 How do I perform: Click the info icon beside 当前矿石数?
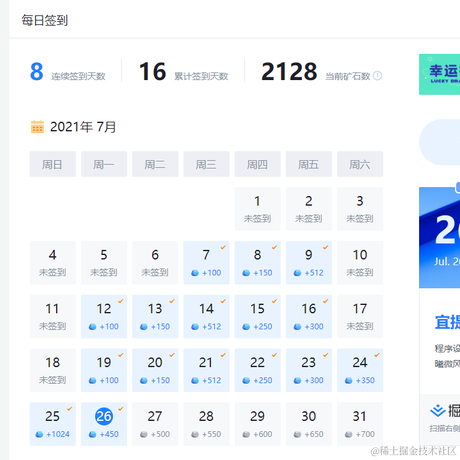(377, 76)
